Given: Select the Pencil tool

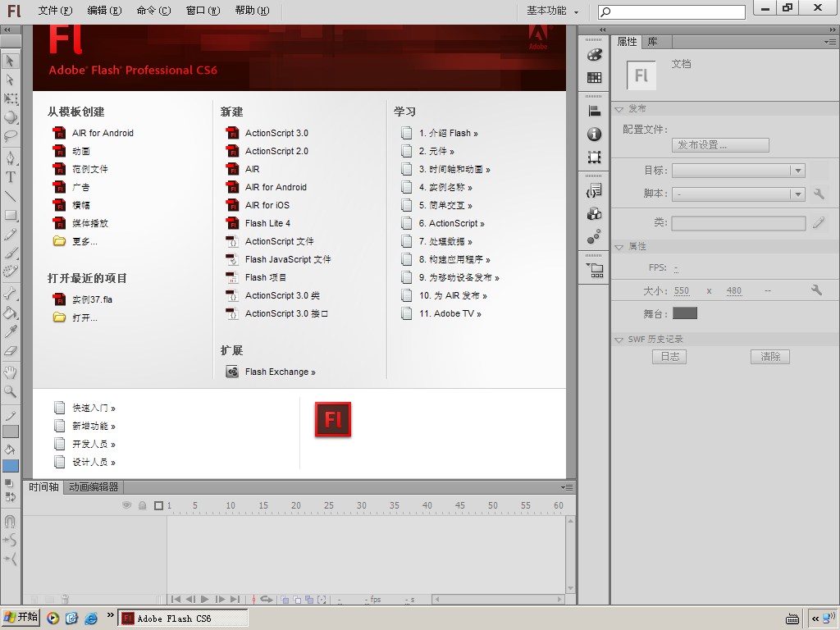Looking at the screenshot, I should pyautogui.click(x=10, y=234).
